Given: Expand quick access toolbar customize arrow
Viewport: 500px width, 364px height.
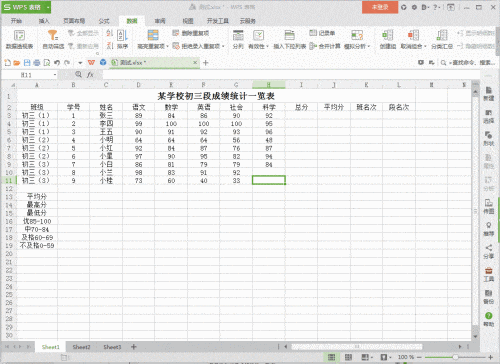Looking at the screenshot, I should click(x=80, y=63).
